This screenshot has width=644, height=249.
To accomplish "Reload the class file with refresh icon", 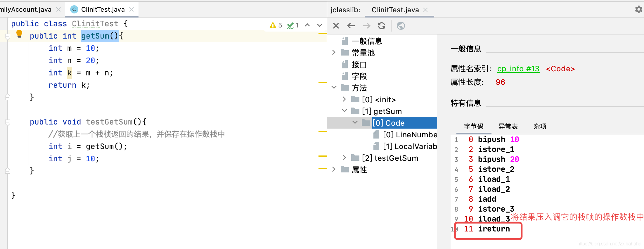I will coord(382,26).
